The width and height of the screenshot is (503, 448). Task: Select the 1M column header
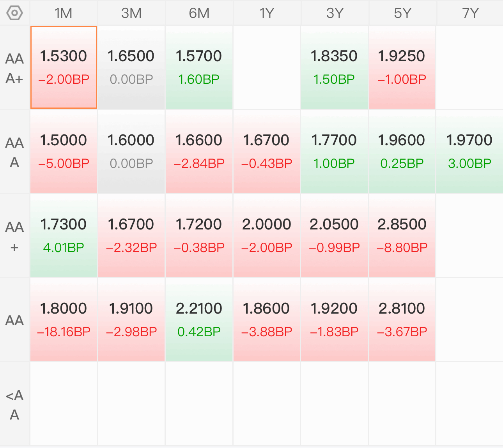(x=64, y=13)
